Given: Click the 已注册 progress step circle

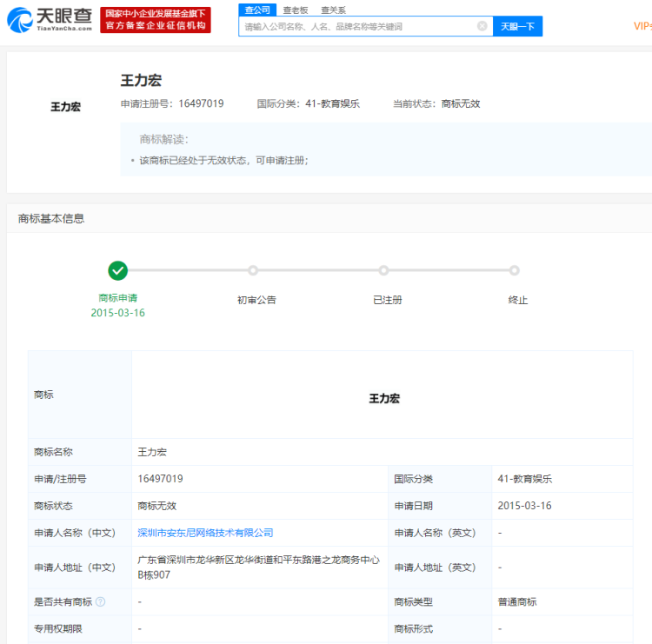Looking at the screenshot, I should click(x=383, y=270).
